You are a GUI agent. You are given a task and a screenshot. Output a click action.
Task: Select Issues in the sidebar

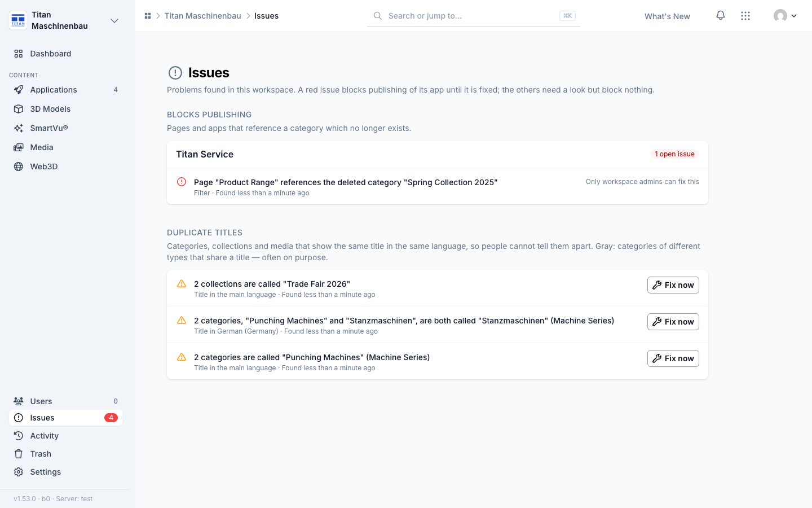point(65,418)
